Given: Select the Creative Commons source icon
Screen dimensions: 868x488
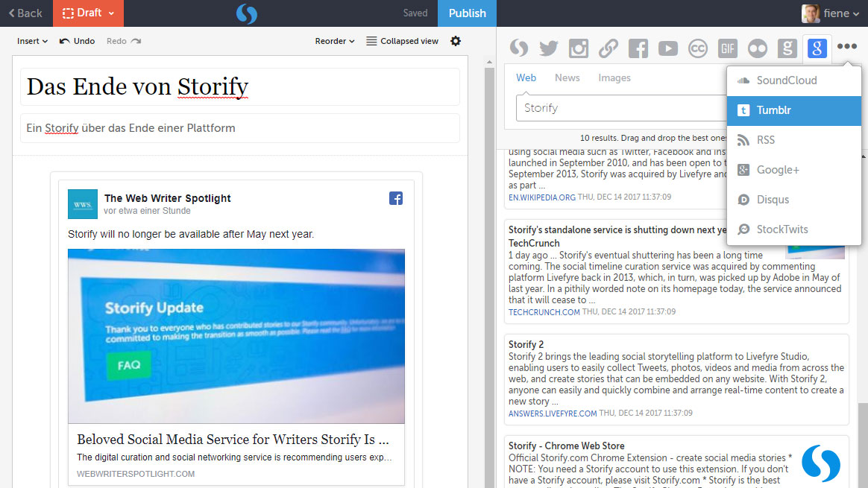Looking at the screenshot, I should pyautogui.click(x=698, y=48).
